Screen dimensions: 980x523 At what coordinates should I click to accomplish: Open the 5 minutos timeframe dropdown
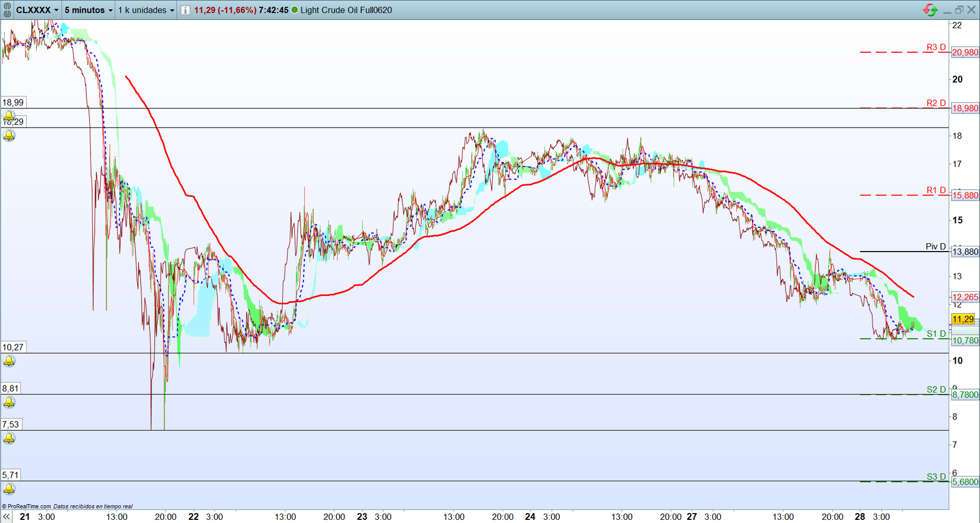click(88, 10)
